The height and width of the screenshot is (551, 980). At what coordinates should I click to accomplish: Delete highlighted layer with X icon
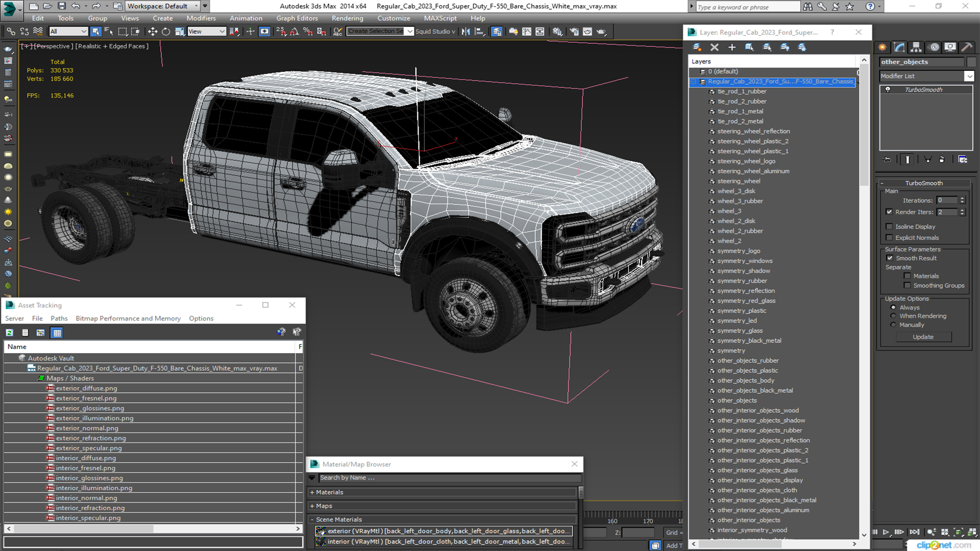pos(715,47)
